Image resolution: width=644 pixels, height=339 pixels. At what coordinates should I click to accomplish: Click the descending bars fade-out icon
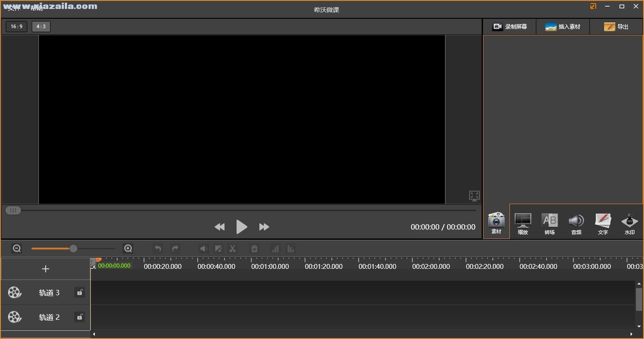[291, 249]
